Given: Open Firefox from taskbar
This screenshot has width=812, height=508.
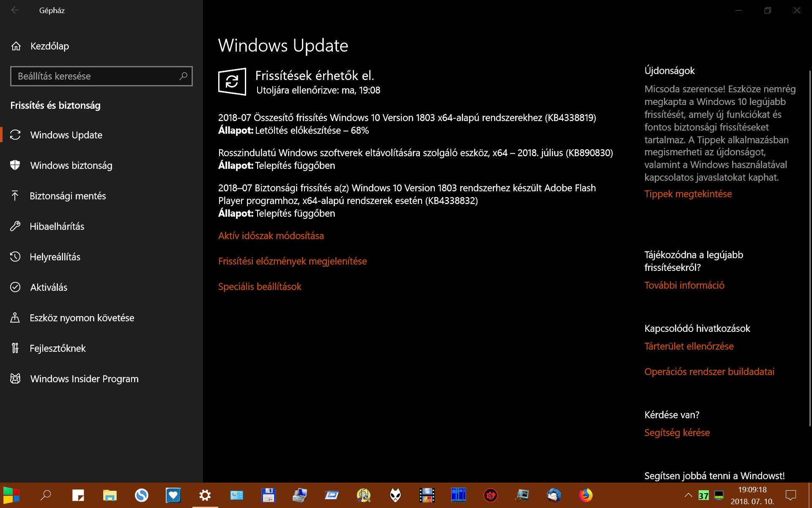Looking at the screenshot, I should pyautogui.click(x=586, y=495).
